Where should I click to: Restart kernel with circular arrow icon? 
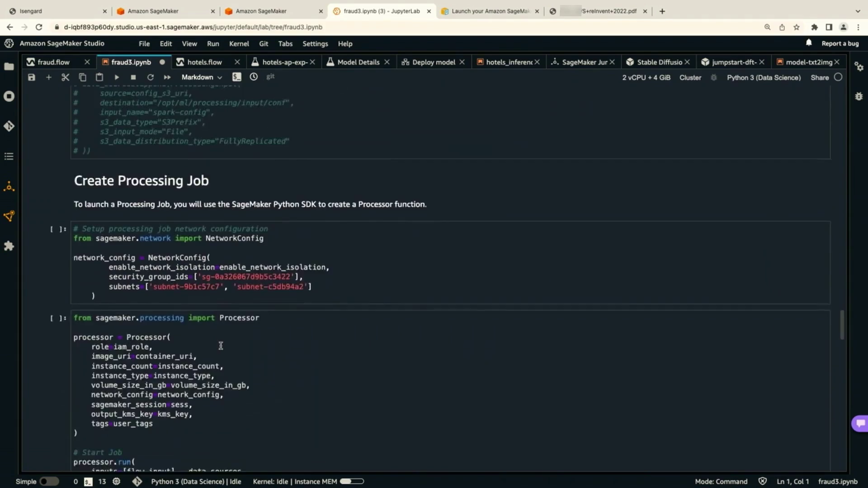(150, 77)
